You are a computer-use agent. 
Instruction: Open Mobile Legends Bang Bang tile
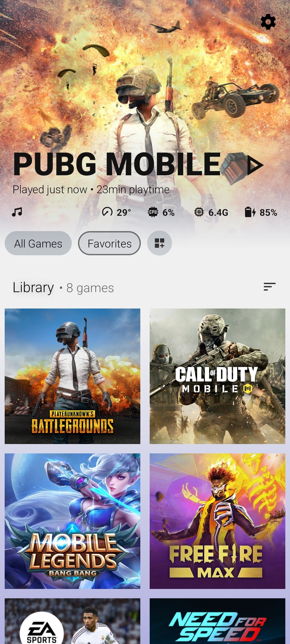pyautogui.click(x=72, y=521)
